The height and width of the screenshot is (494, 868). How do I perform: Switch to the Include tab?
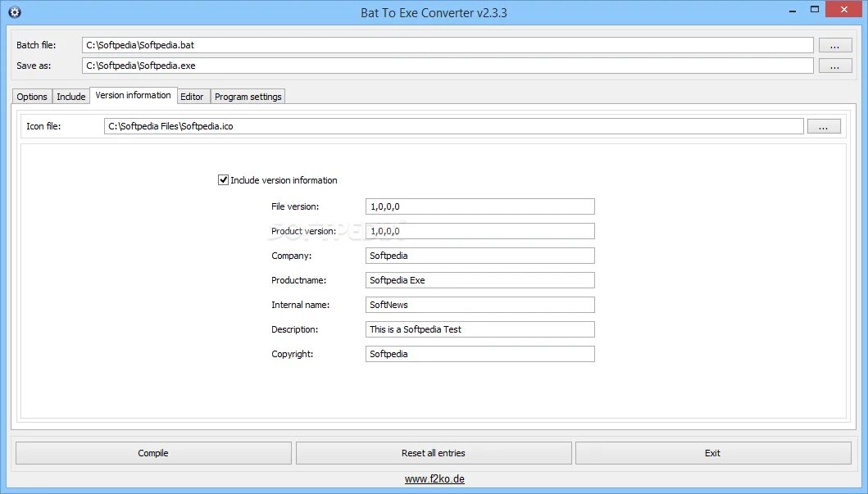(70, 97)
